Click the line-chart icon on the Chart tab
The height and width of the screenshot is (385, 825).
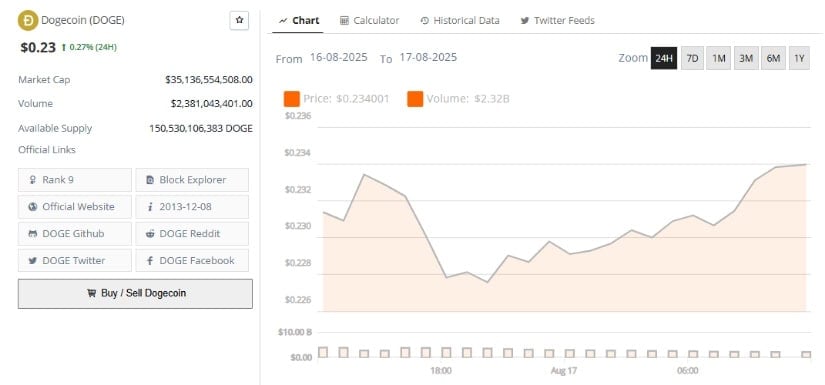[x=283, y=21]
